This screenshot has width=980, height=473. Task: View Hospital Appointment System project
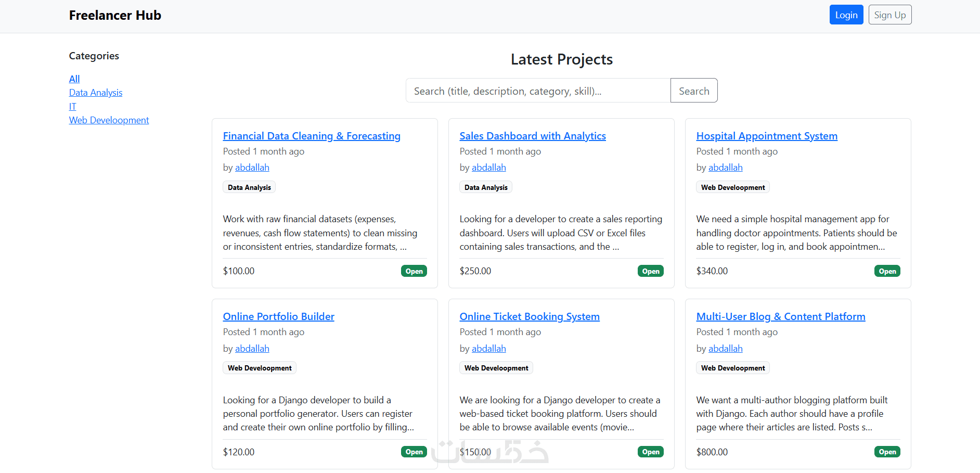pos(767,136)
